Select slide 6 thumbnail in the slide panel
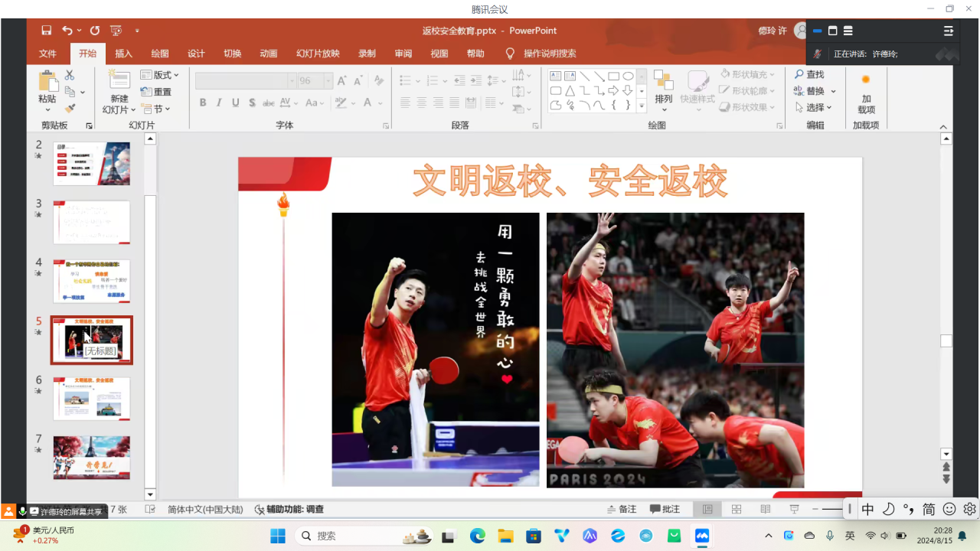The width and height of the screenshot is (980, 551). (91, 398)
